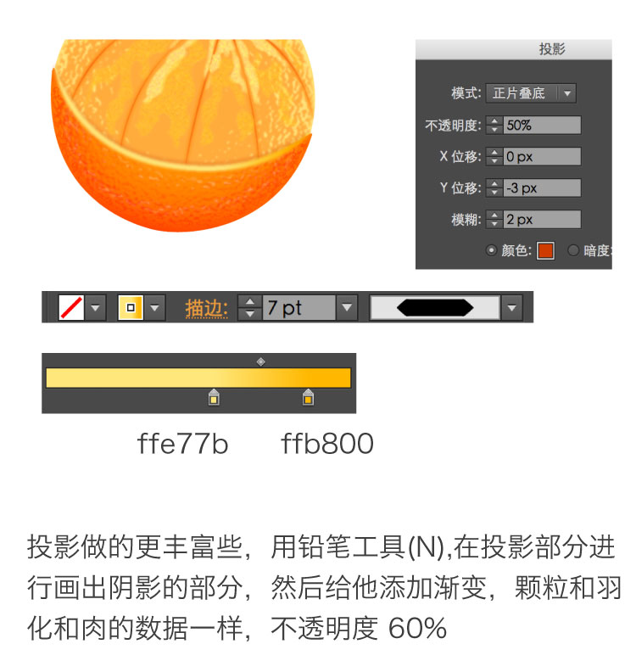
Task: Open the stroke swatch dropdown arrow
Action: [154, 307]
